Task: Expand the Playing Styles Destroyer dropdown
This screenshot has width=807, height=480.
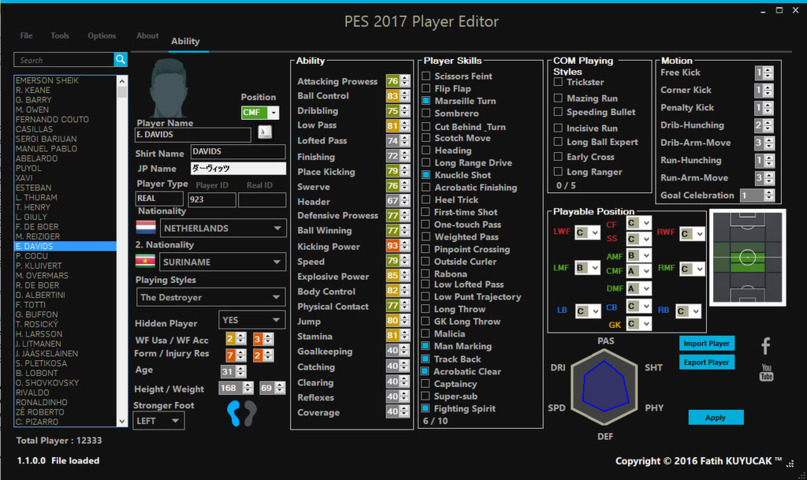Action: click(211, 297)
